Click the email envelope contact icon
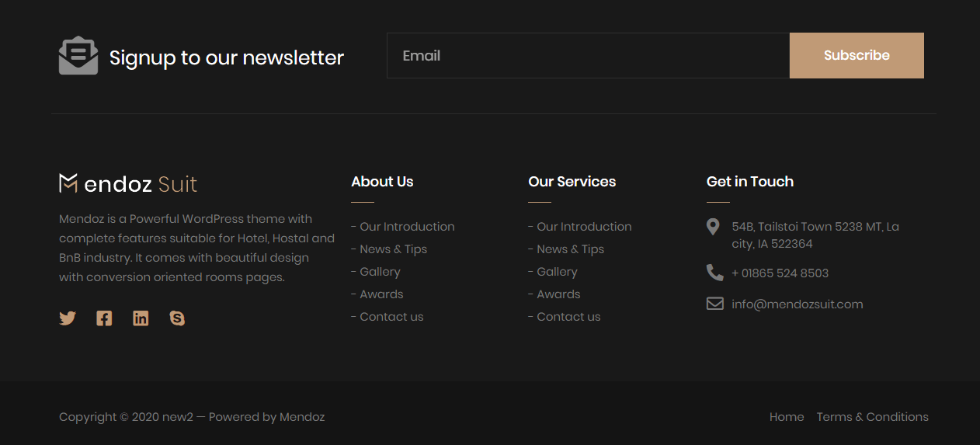980x445 pixels. click(714, 304)
